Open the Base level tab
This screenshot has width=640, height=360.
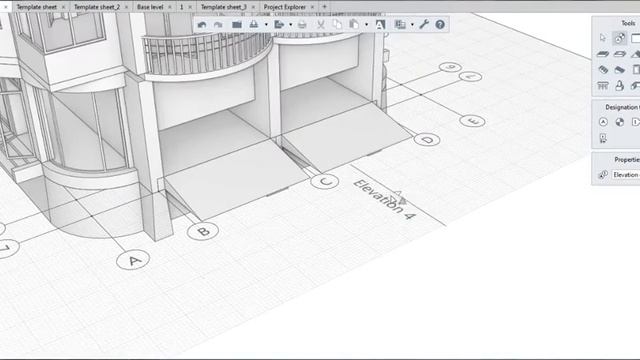150,7
